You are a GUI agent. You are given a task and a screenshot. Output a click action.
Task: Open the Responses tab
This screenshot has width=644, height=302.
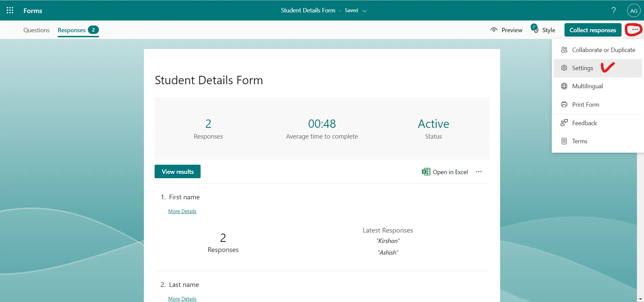point(71,30)
